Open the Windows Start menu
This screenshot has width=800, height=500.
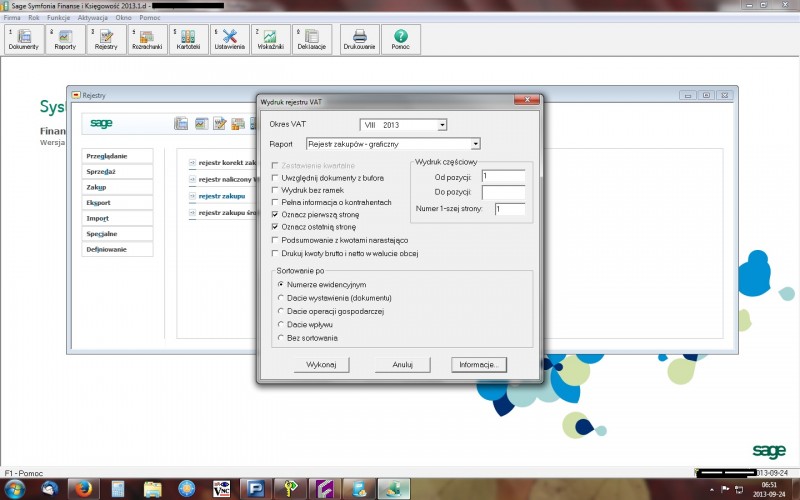[x=15, y=489]
